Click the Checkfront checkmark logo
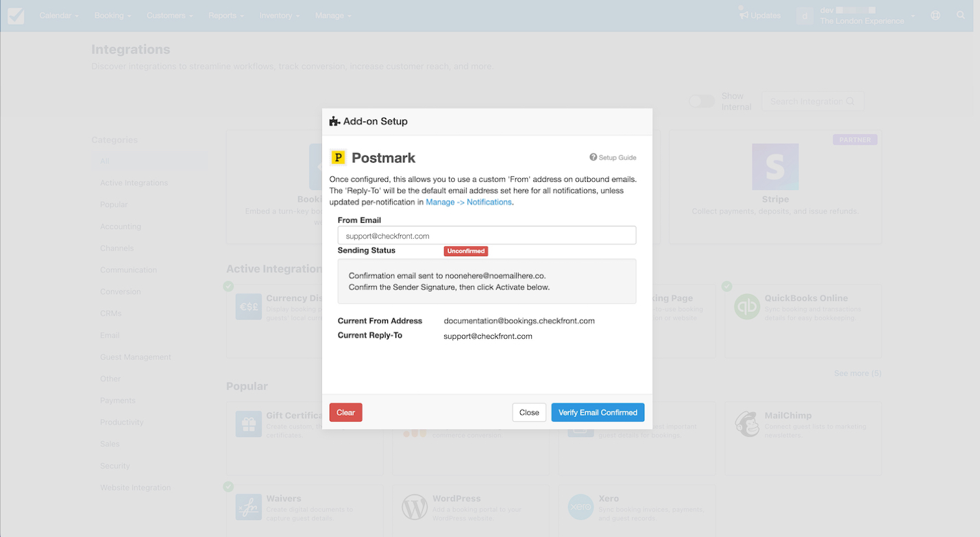 click(16, 15)
